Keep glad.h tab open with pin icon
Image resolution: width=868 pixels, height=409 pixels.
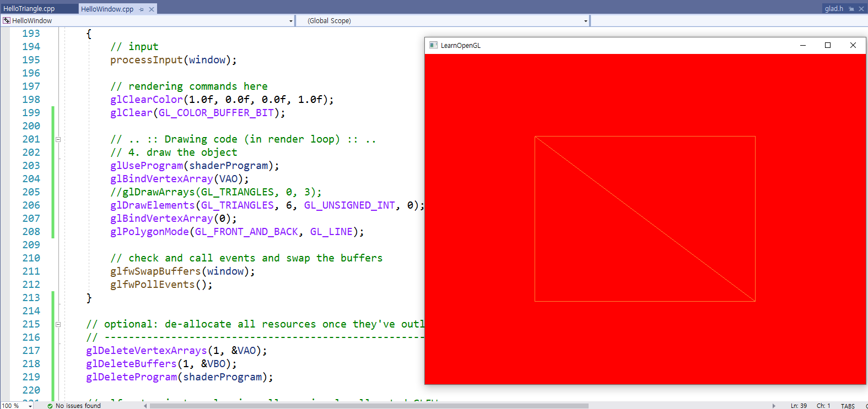(851, 9)
